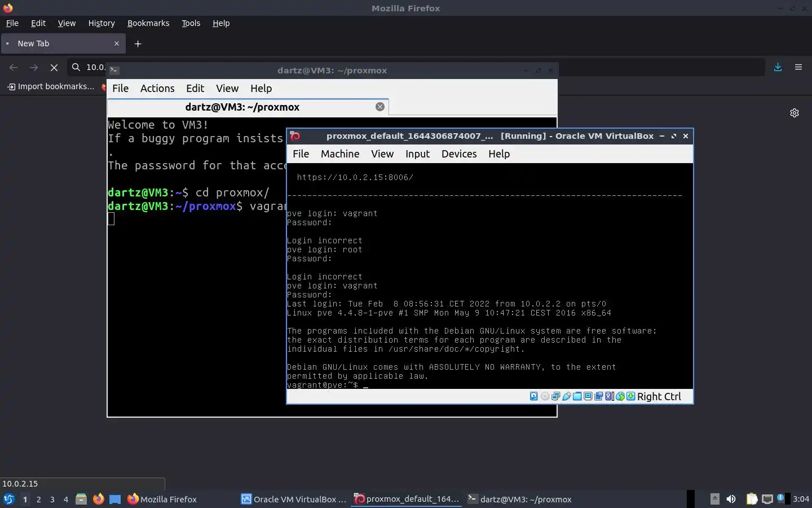The height and width of the screenshot is (508, 812).
Task: Open the View menu in the terminal window
Action: tap(227, 88)
